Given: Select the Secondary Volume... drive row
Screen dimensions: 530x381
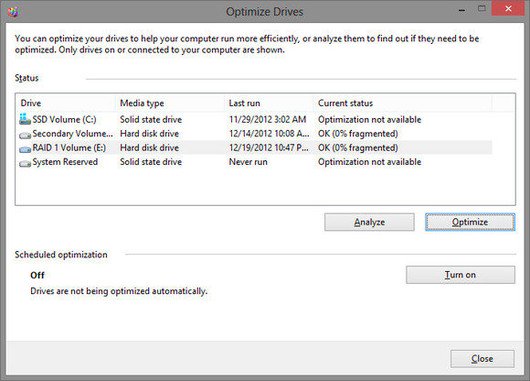Looking at the screenshot, I should (x=254, y=134).
